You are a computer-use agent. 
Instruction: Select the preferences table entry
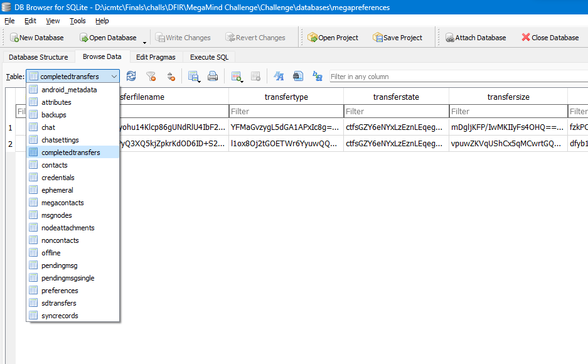click(x=73, y=291)
